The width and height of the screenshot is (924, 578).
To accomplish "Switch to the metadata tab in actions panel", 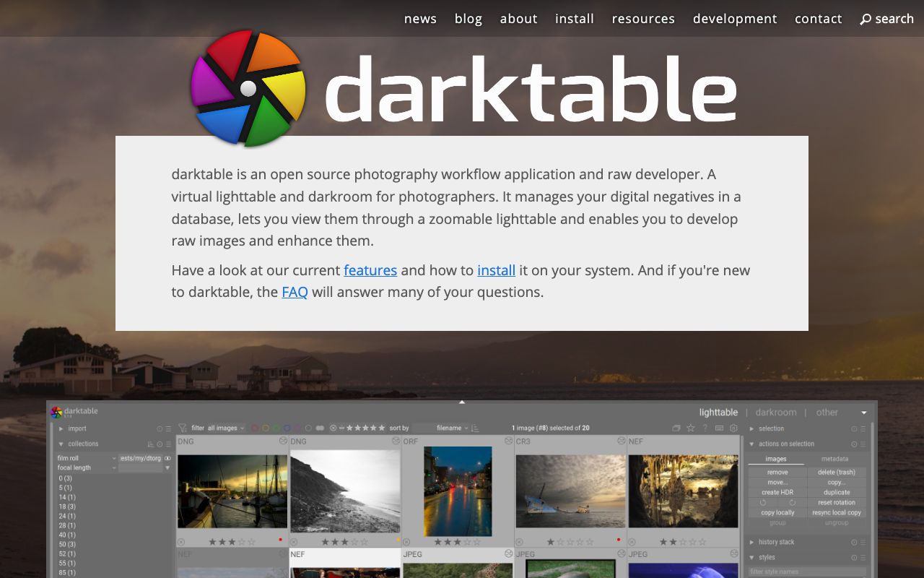I will point(834,460).
